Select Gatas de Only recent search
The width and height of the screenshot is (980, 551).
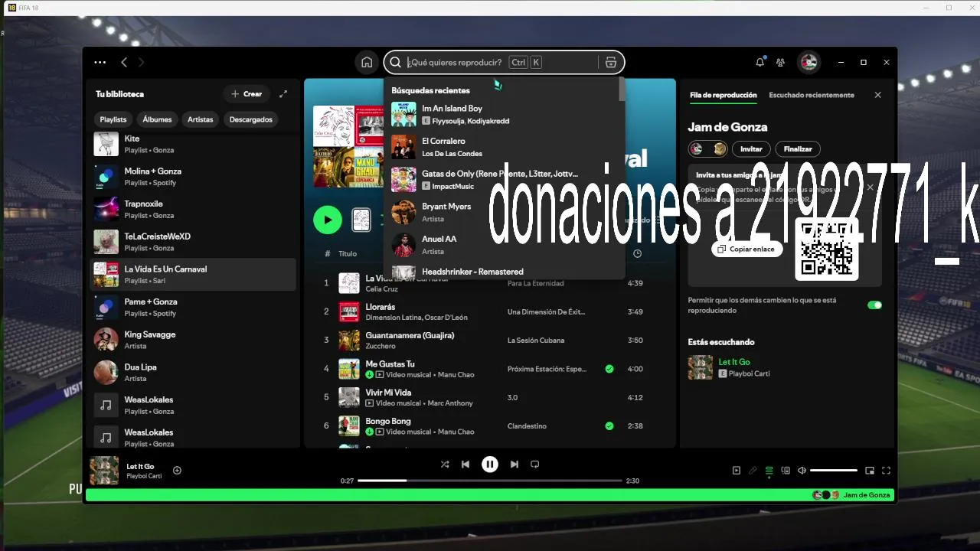[504, 180]
